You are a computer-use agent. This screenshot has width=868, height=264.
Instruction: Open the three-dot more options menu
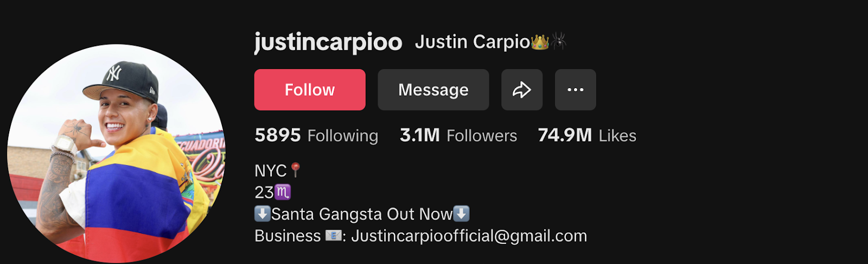click(x=576, y=90)
